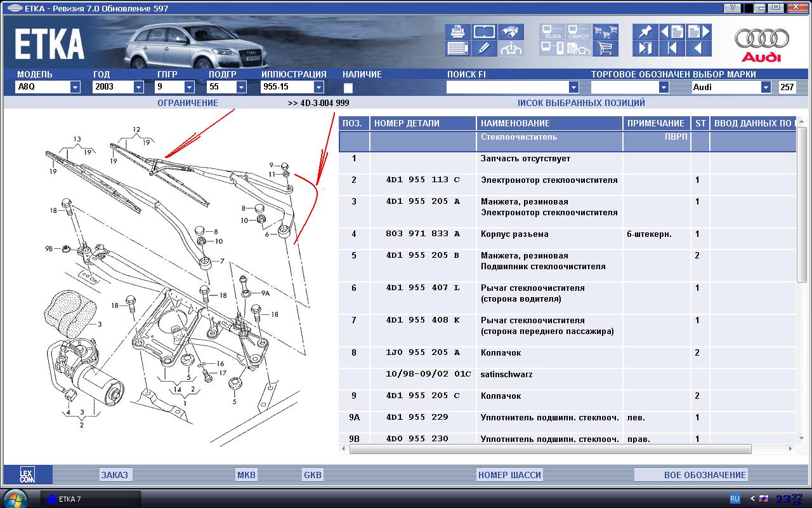
Task: Click the list view icon below the printer
Action: (x=457, y=48)
